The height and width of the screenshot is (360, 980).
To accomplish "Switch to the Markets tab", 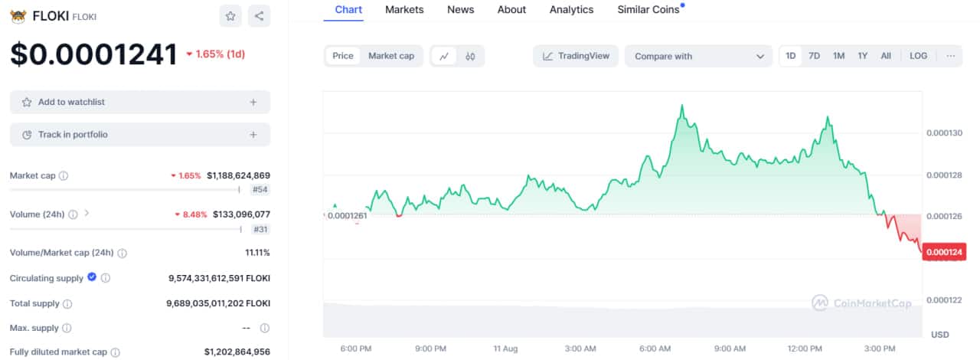I will (x=404, y=10).
